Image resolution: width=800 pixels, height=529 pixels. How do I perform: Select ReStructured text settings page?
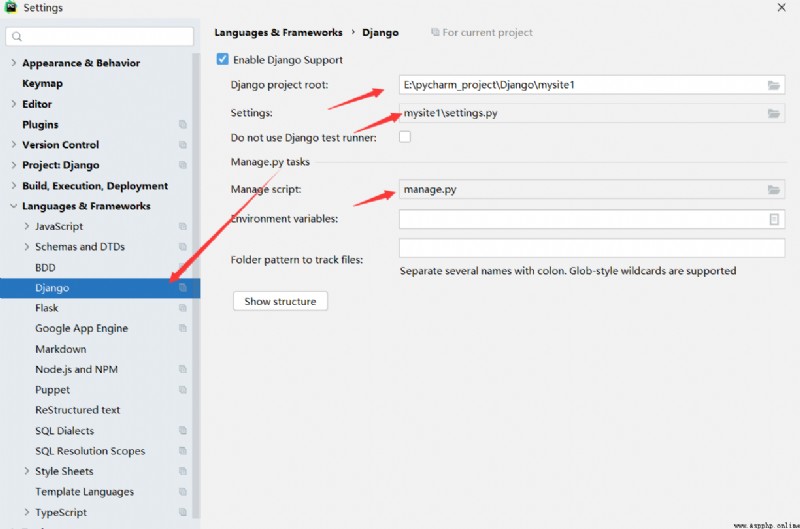(78, 410)
